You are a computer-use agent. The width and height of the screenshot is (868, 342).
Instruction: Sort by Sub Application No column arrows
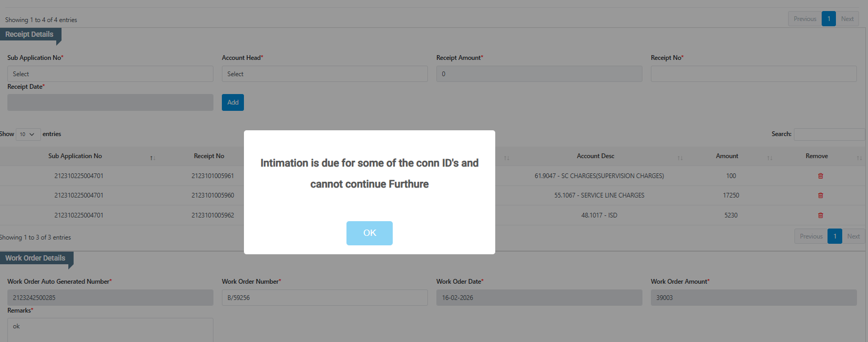click(x=152, y=158)
